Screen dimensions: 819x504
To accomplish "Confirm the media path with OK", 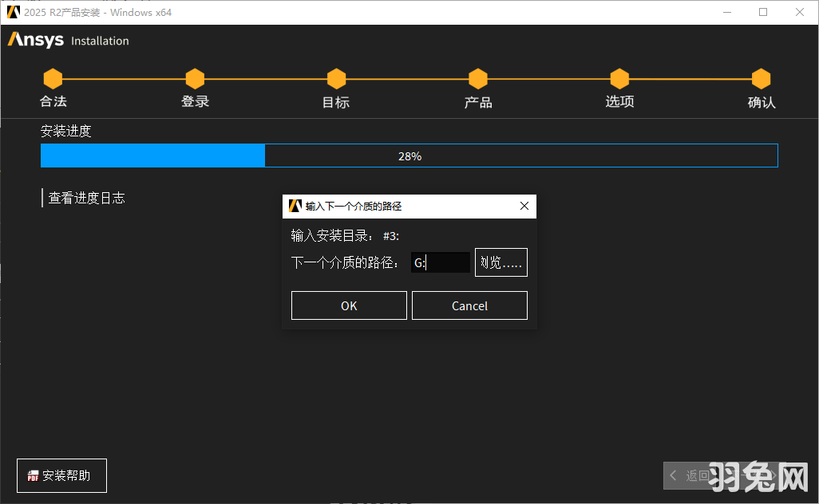I will point(349,305).
